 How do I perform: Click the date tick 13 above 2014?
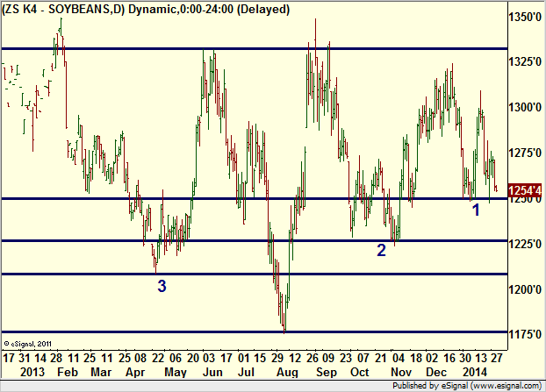[x=481, y=358]
